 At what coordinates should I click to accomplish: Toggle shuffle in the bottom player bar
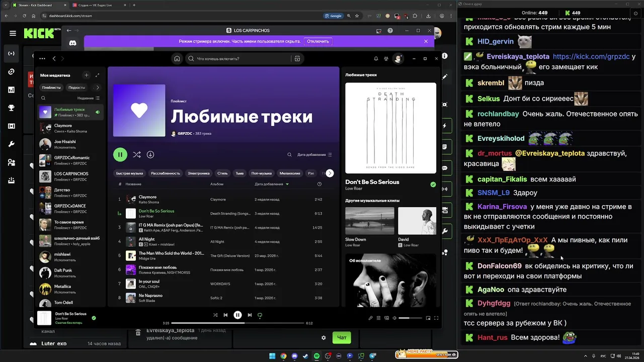coord(215,315)
